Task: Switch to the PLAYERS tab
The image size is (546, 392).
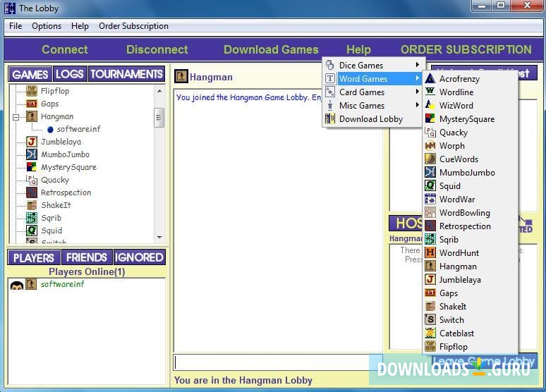Action: coord(34,257)
